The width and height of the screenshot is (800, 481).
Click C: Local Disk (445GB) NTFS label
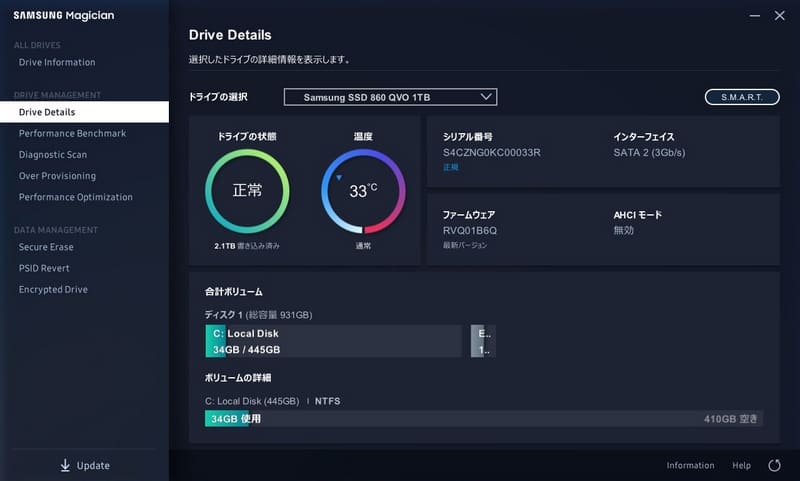[272, 401]
